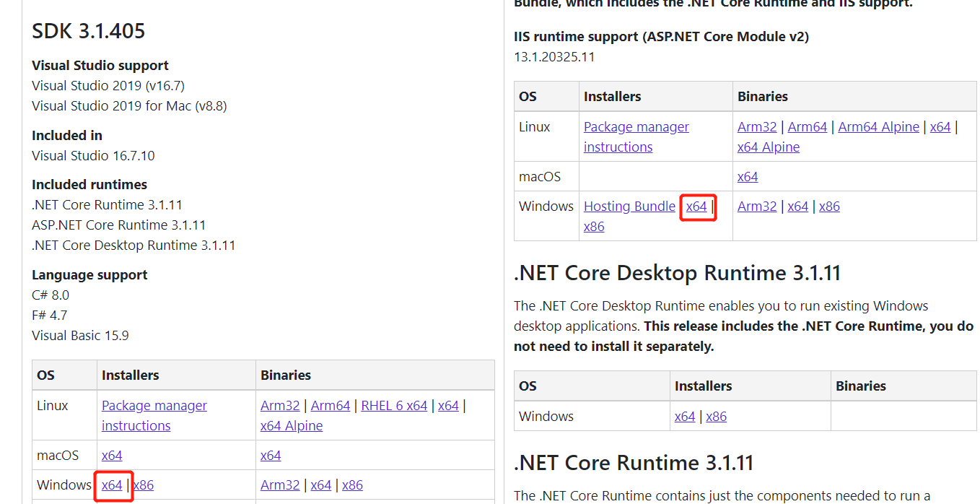This screenshot has width=980, height=504.
Task: Download Windows x86 binary in SDK 3.1.405 table
Action: [352, 485]
